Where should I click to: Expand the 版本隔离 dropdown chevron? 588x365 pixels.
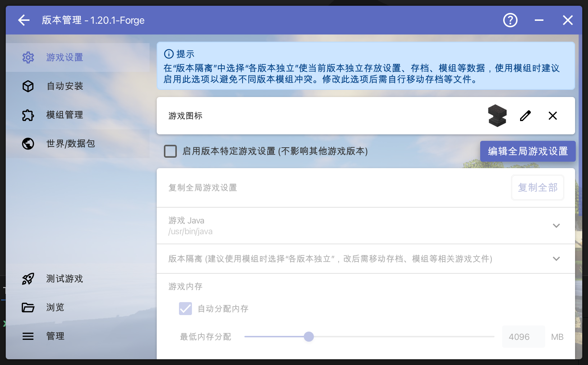click(556, 259)
